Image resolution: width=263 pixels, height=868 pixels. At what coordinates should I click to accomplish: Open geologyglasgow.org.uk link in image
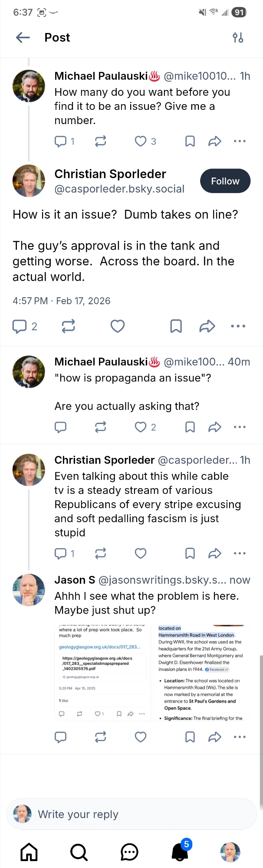pyautogui.click(x=99, y=647)
